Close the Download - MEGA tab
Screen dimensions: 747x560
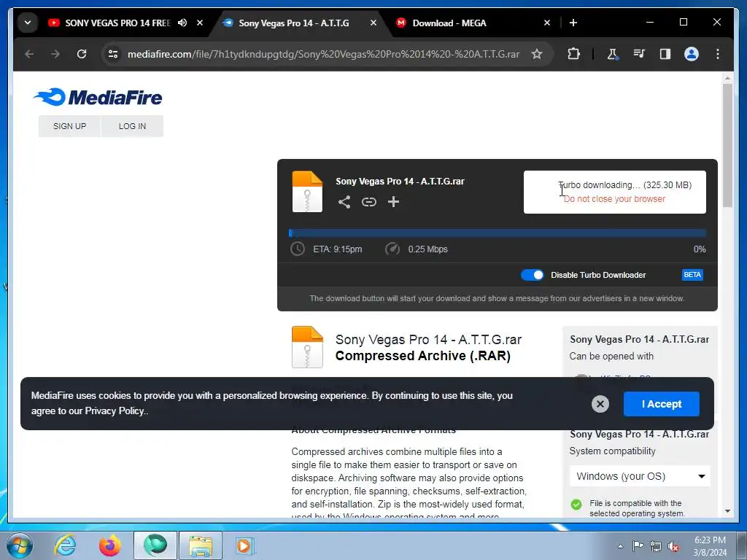pos(547,23)
